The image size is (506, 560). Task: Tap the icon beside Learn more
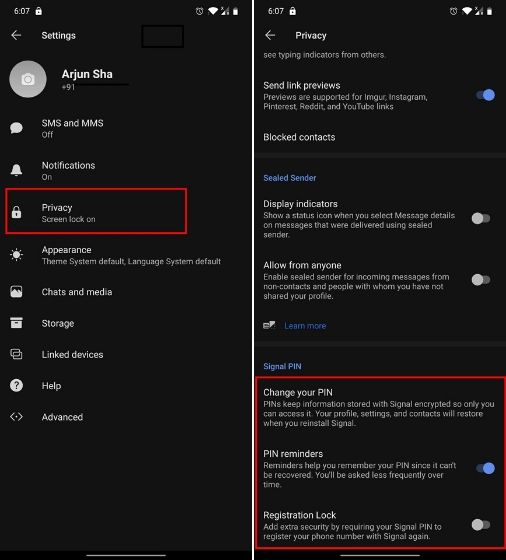[x=269, y=325]
